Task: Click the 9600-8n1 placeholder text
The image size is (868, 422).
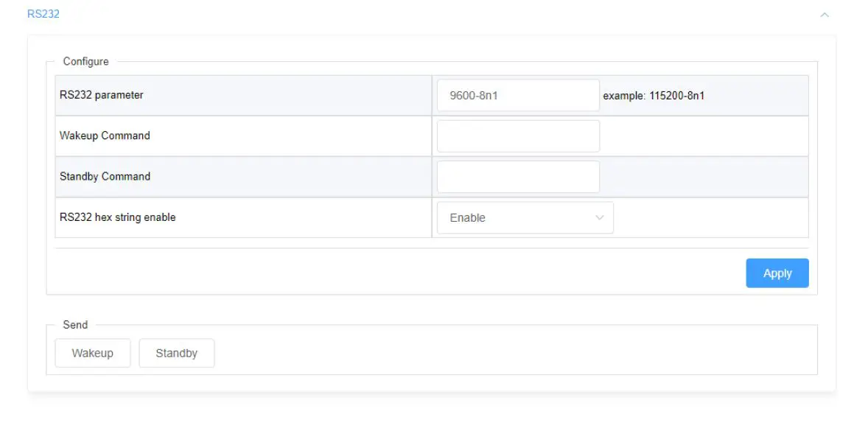Action: pyautogui.click(x=475, y=95)
